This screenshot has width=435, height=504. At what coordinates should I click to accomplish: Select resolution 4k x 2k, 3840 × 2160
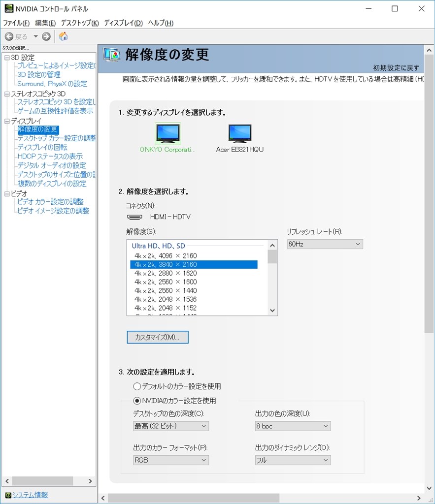point(194,264)
